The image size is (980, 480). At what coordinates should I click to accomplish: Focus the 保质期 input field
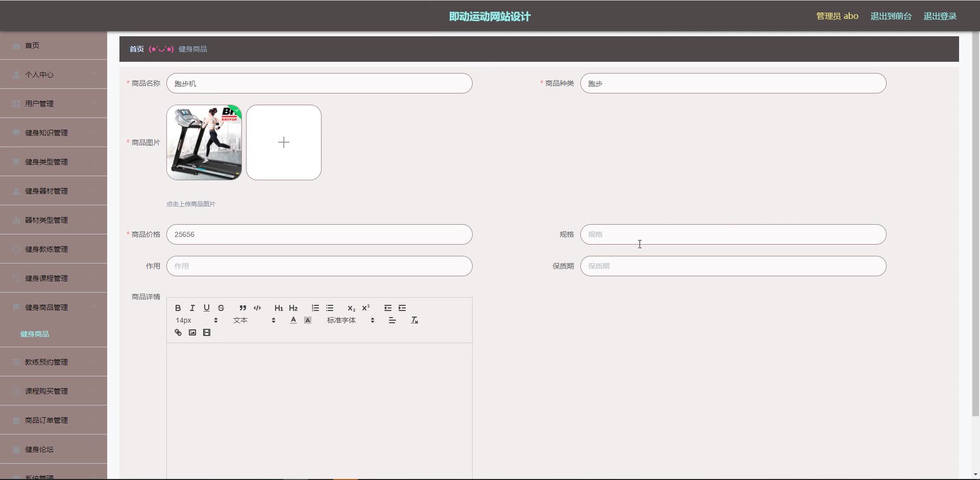pyautogui.click(x=733, y=266)
